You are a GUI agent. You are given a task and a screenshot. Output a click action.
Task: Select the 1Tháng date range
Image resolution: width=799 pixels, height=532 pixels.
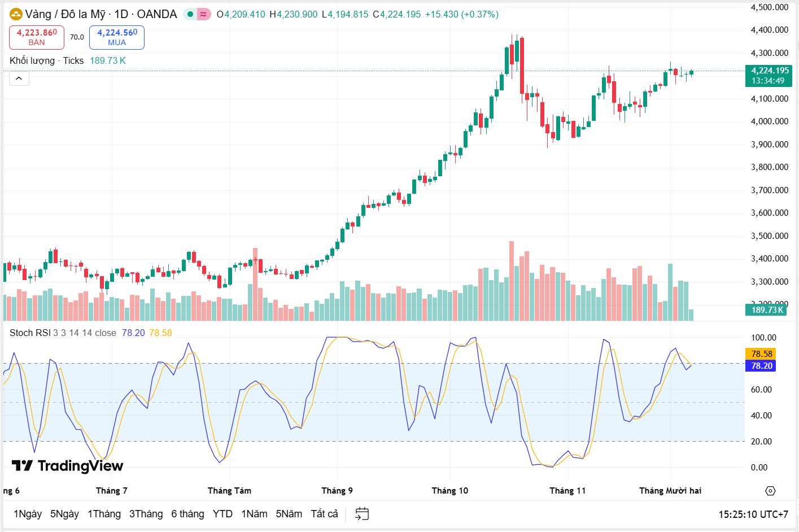(x=104, y=513)
